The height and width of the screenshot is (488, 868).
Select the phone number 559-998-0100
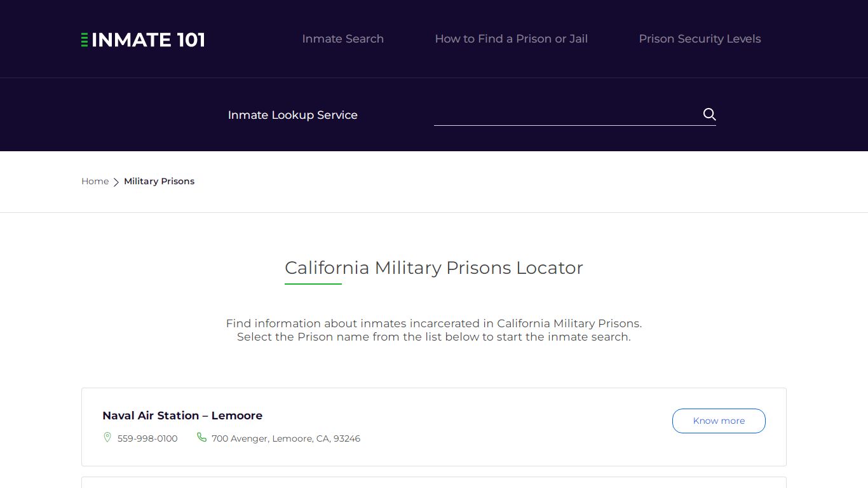click(x=147, y=438)
